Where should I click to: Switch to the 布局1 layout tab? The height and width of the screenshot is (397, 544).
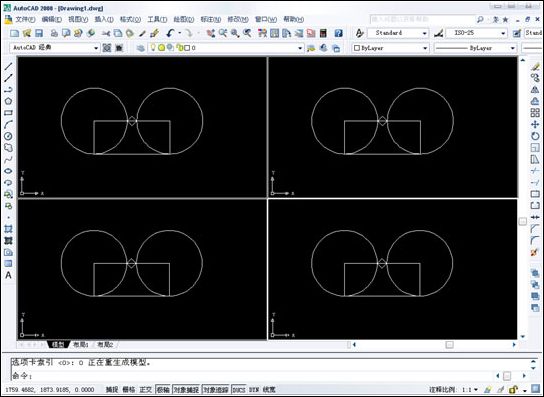tap(81, 345)
